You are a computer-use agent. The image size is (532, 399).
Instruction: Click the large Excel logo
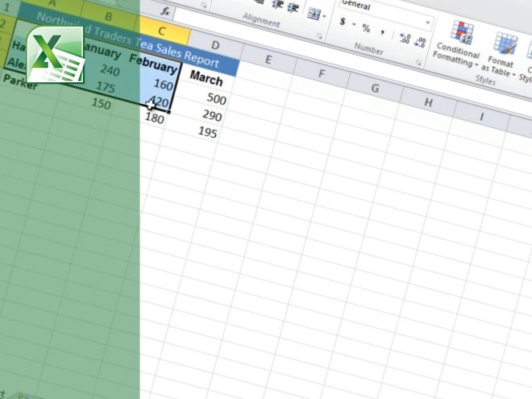(x=56, y=55)
